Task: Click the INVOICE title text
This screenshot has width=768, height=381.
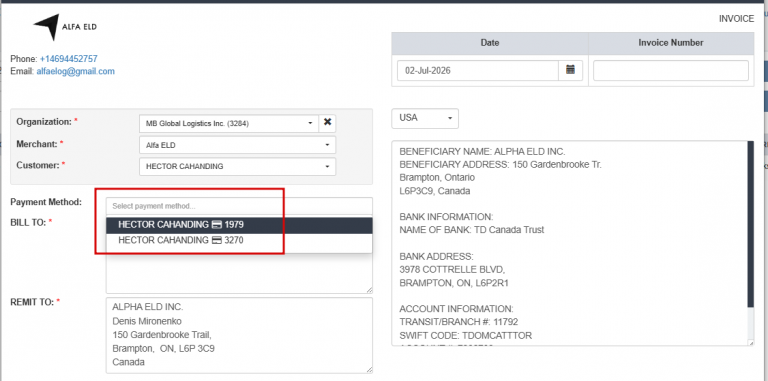Action: coord(736,19)
